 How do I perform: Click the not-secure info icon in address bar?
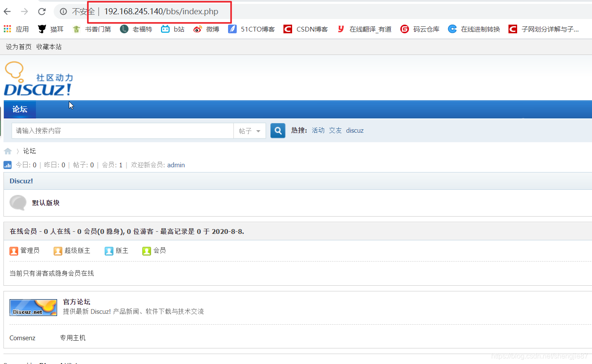coord(63,12)
